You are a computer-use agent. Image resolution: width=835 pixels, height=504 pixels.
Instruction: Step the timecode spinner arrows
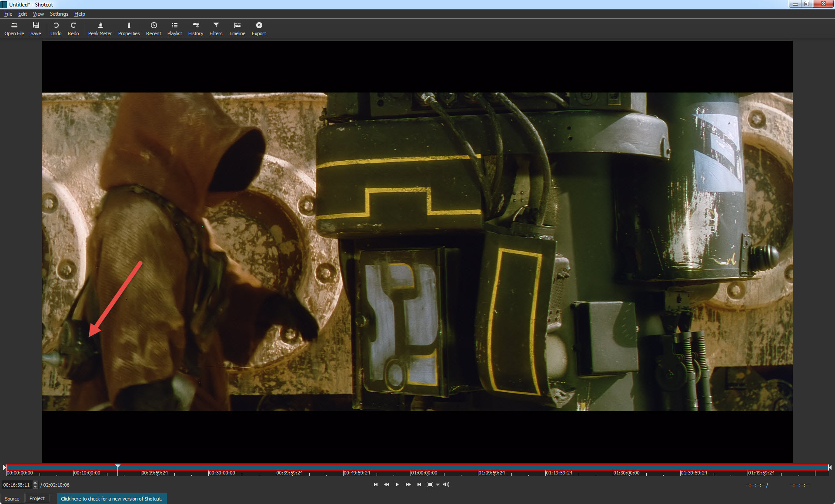pyautogui.click(x=35, y=485)
